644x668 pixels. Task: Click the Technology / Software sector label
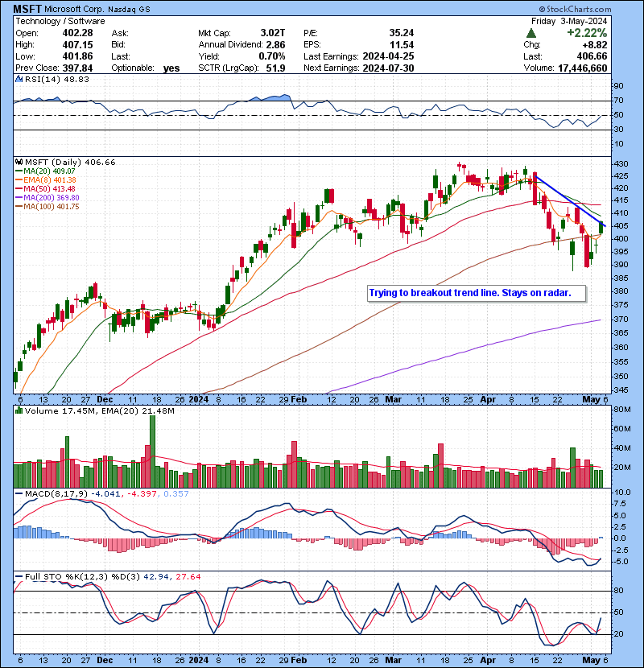60,21
